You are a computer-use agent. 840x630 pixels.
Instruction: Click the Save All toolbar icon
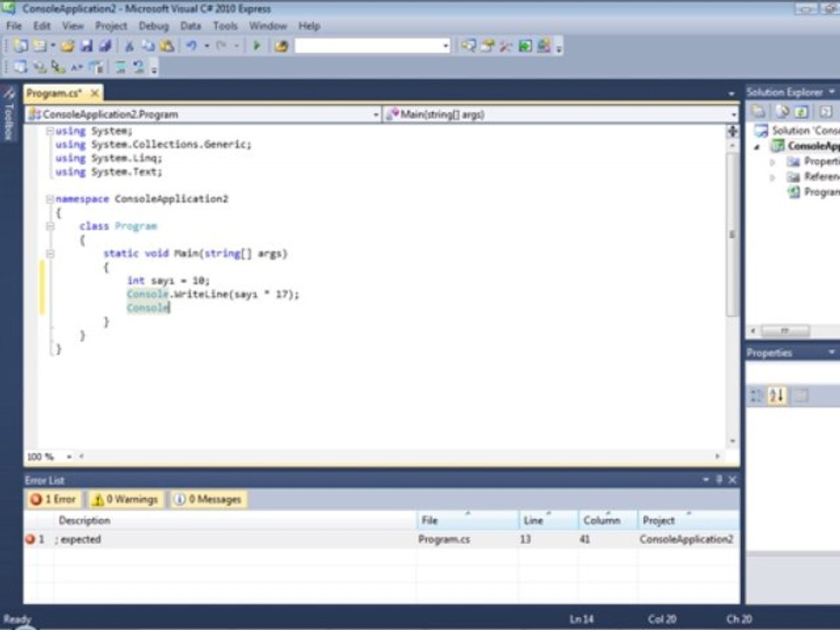pyautogui.click(x=105, y=46)
